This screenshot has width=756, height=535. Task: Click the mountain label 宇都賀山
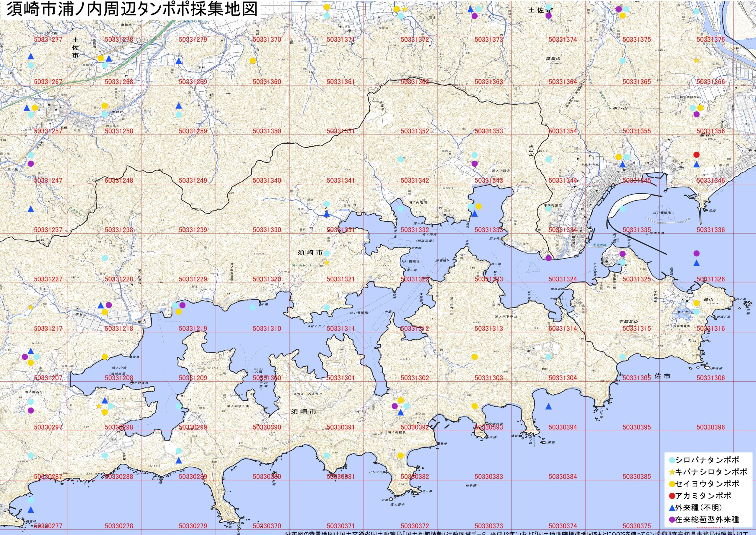click(x=629, y=321)
